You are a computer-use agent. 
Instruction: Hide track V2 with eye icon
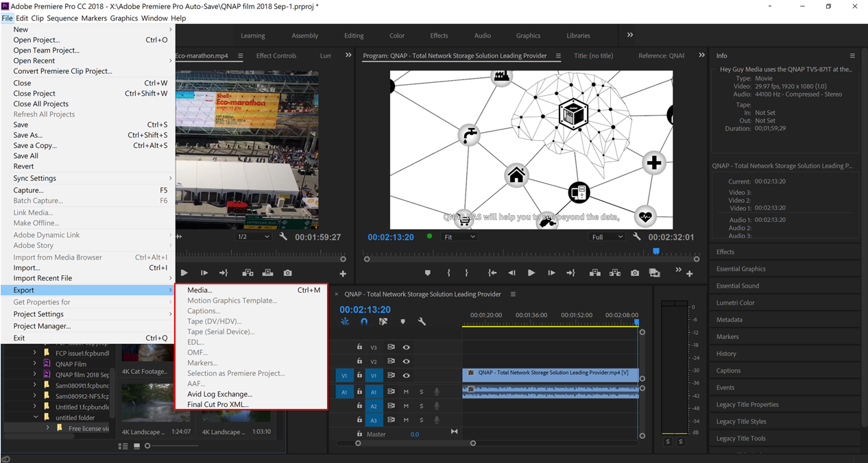coord(406,361)
